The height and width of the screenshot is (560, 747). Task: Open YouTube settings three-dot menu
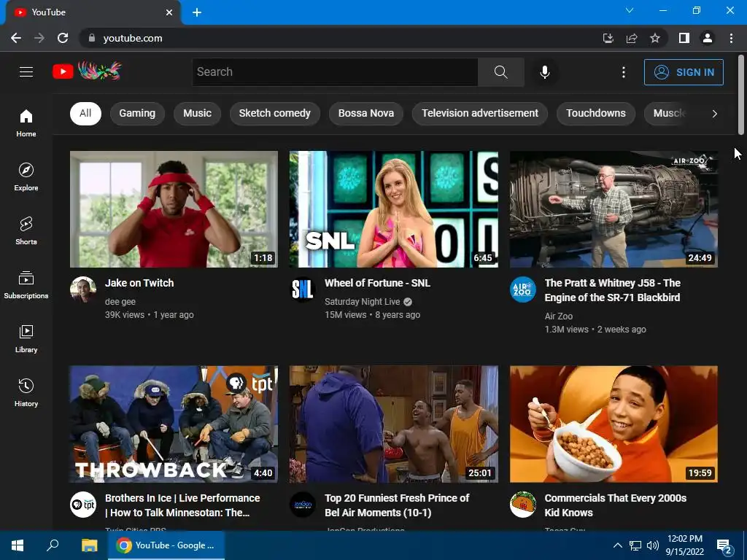tap(624, 72)
